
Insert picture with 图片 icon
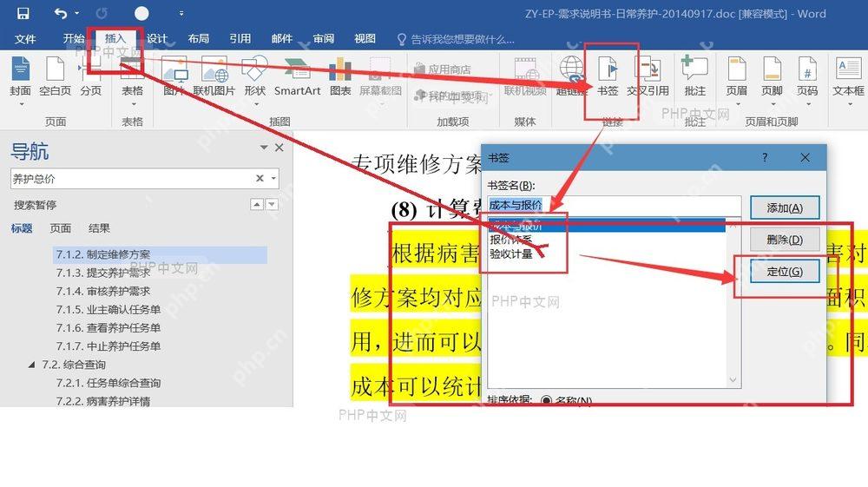tap(174, 77)
